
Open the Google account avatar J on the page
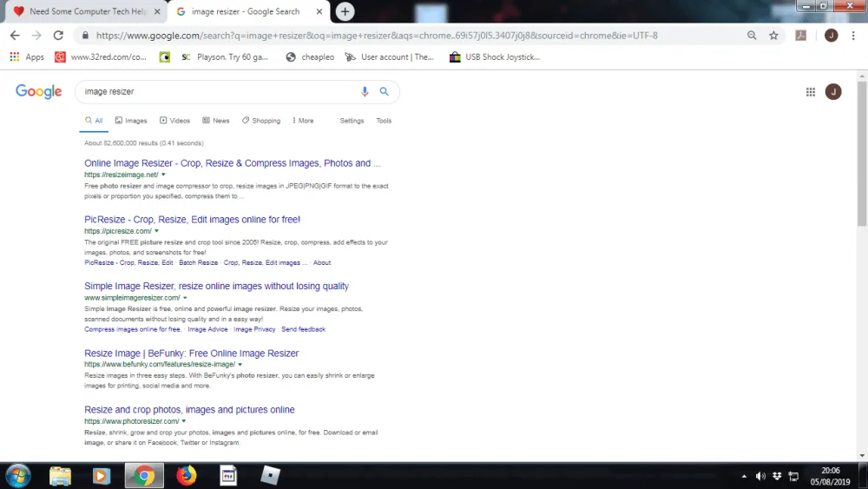point(833,92)
